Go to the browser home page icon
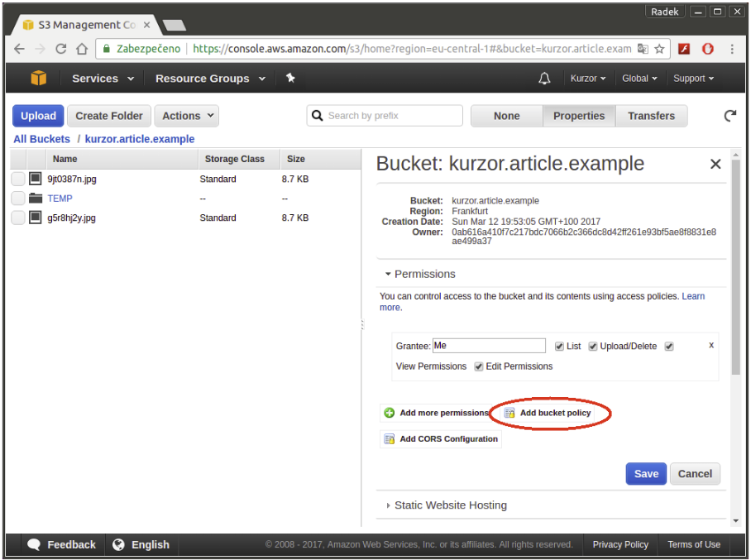751x560 pixels. click(x=82, y=49)
